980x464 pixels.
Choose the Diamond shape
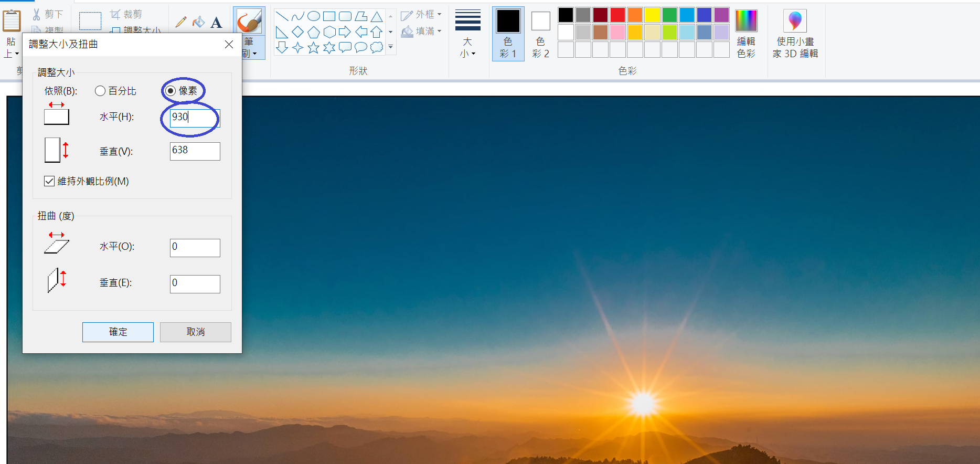[x=297, y=32]
